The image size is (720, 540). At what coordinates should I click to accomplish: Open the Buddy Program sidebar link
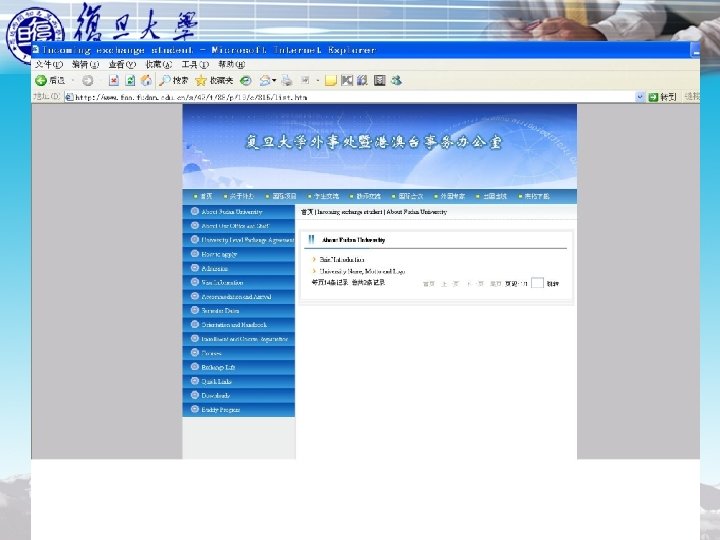point(220,409)
